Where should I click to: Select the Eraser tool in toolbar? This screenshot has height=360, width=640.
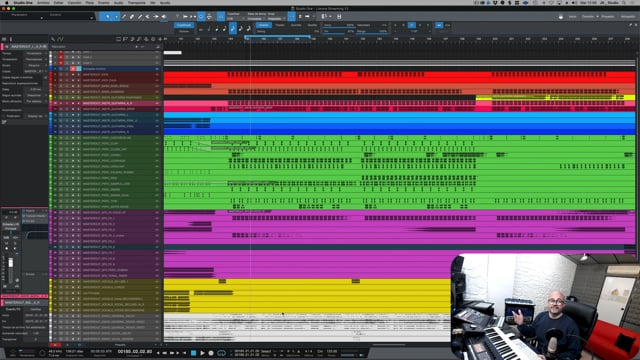[131, 17]
